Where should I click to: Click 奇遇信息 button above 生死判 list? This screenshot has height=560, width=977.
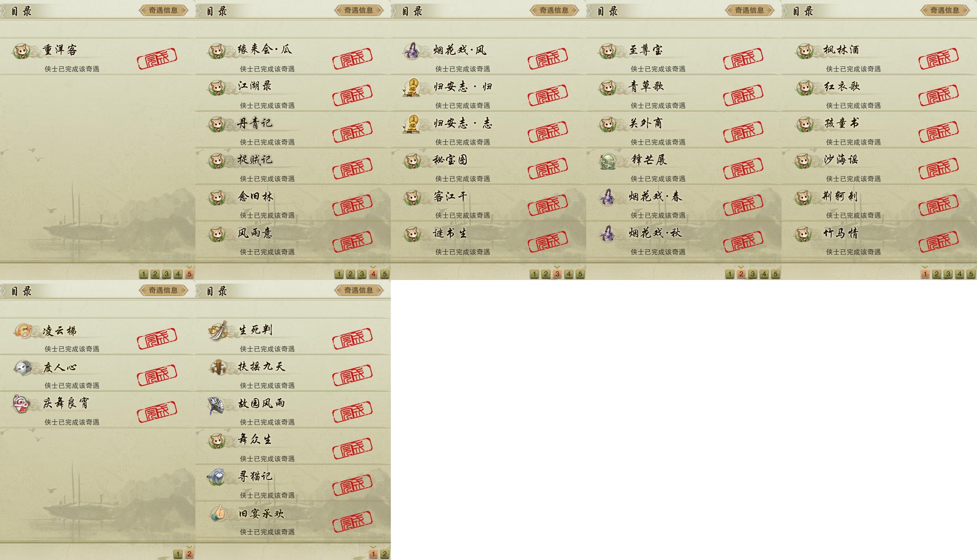(x=359, y=290)
